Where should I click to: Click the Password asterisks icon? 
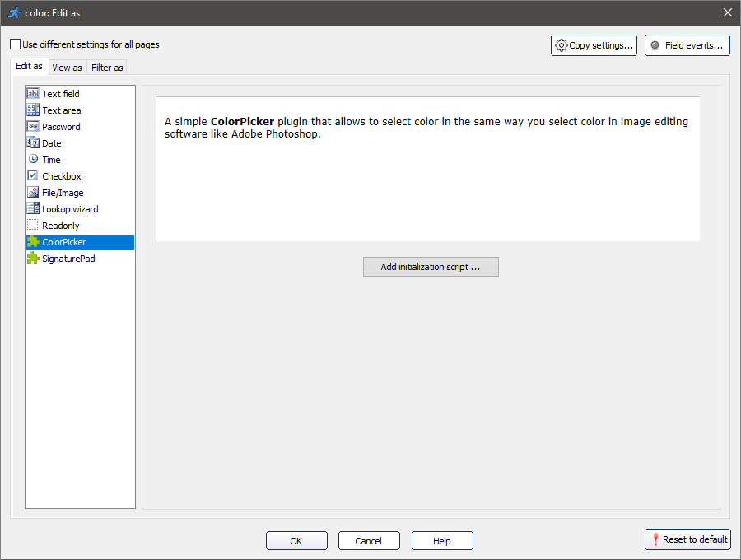click(x=32, y=126)
